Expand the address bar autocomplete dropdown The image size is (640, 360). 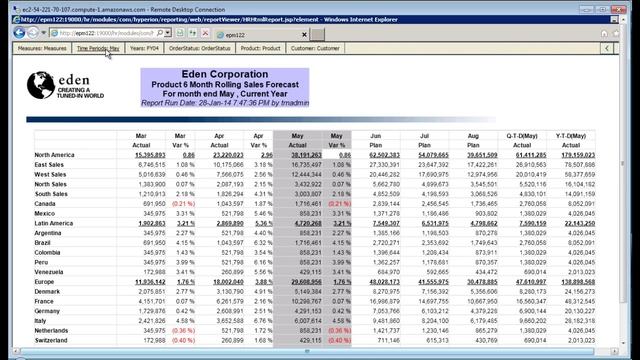(x=168, y=33)
